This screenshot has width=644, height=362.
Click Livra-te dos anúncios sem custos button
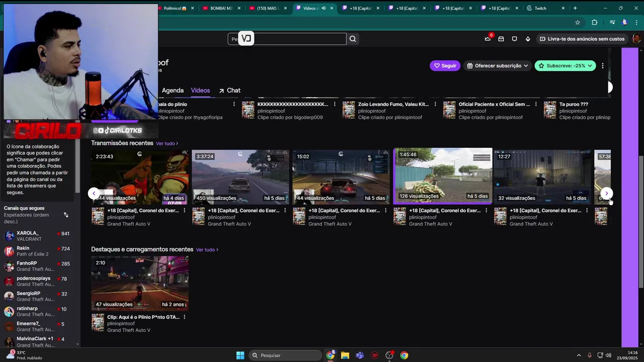pos(582,39)
